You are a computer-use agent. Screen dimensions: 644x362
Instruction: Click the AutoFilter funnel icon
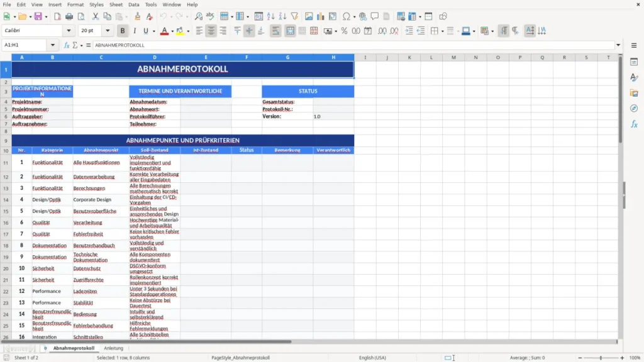coord(294,16)
